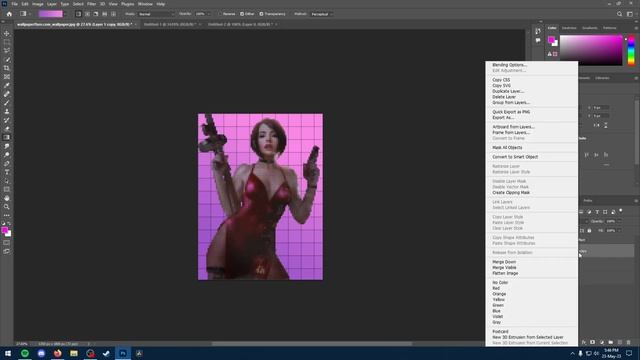Screen dimensions: 640x360
Task: Select the Hand tool
Action: tap(7, 198)
